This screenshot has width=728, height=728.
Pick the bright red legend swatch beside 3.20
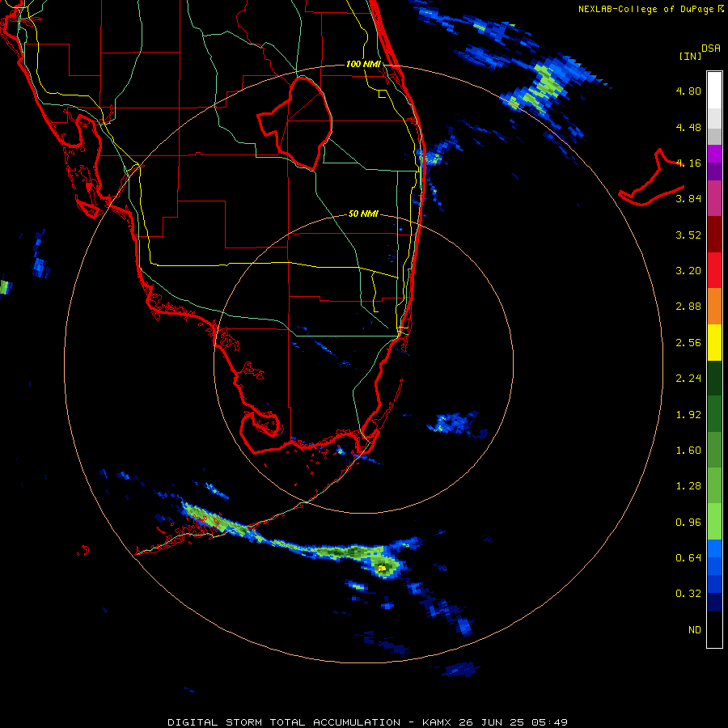(714, 271)
